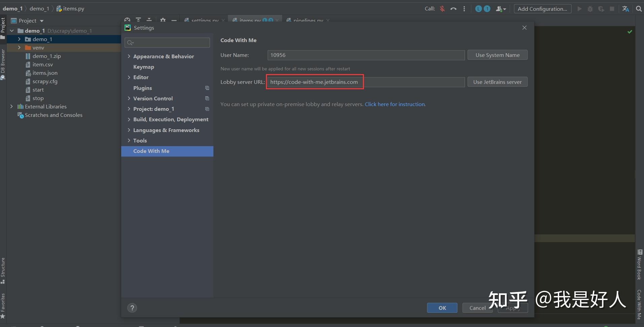Click the Translate icon in the toolbar
Screen dimensions: 644x327
[x=625, y=9]
